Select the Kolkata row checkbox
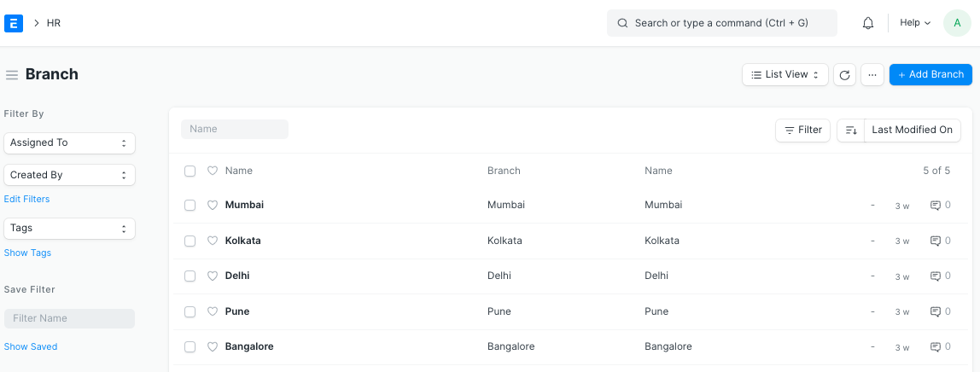The image size is (980, 372). click(x=190, y=241)
